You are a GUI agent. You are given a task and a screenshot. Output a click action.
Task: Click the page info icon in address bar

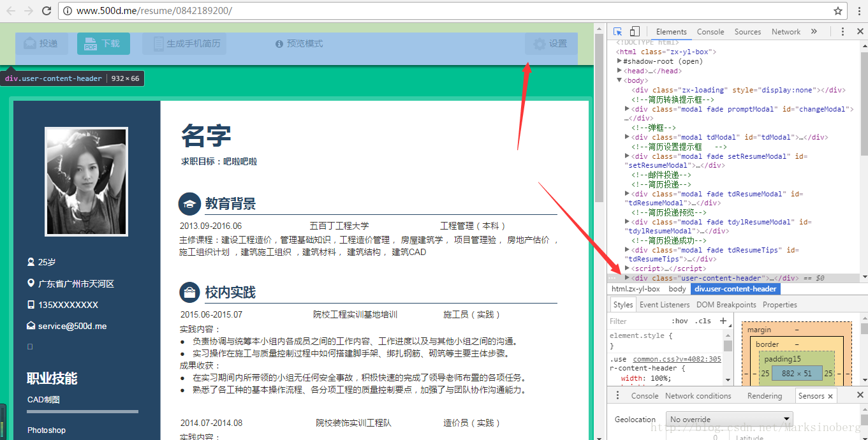coord(67,11)
